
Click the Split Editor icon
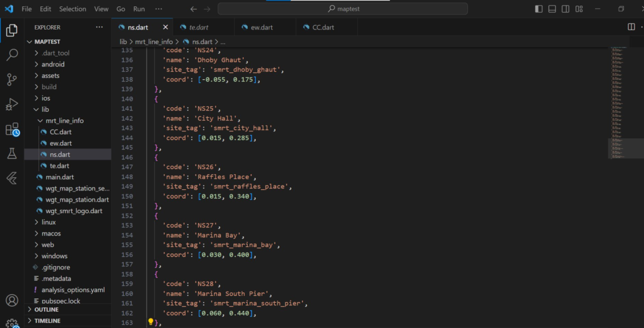[631, 27]
